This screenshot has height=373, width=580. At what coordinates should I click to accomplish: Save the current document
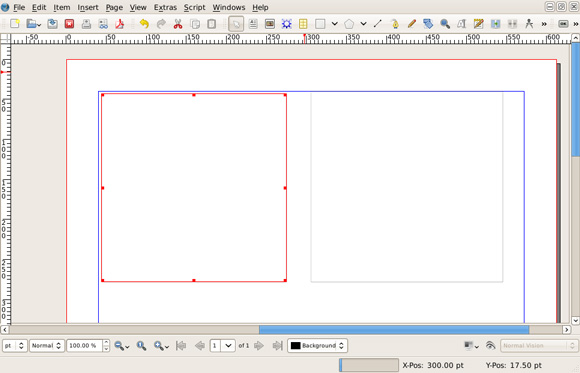[x=53, y=24]
